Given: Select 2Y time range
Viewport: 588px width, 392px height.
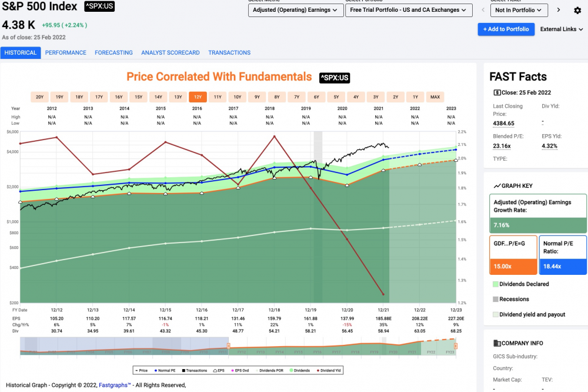Looking at the screenshot, I should [x=396, y=97].
